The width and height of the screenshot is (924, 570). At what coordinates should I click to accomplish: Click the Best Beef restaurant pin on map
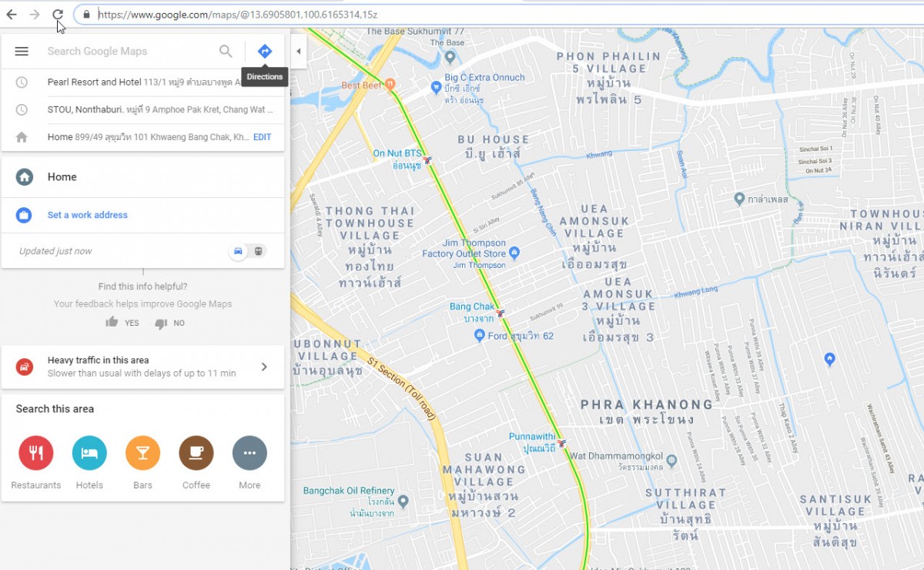390,84
